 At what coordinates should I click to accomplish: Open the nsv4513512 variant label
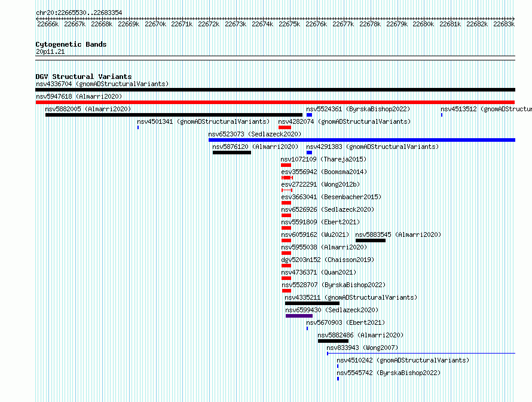point(486,109)
